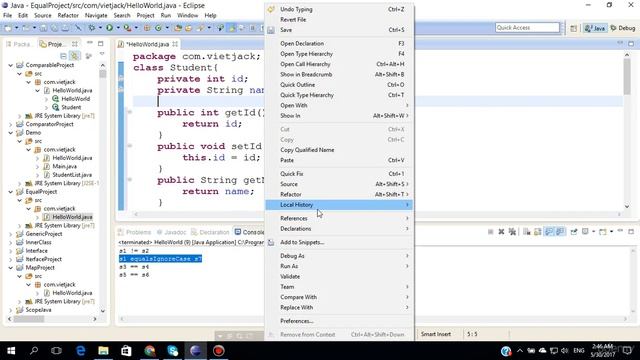Open Microsoft Edge from the taskbar
Screen dimensions: 640x360
[80, 351]
